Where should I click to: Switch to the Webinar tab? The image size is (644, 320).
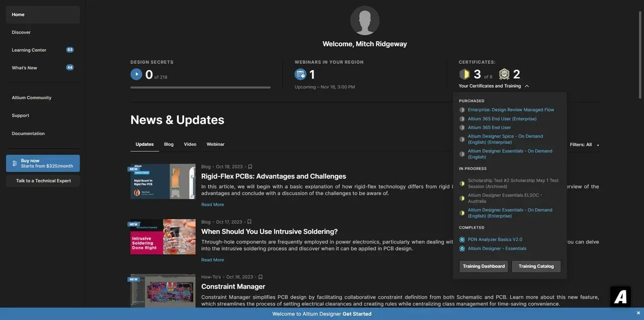(x=215, y=144)
